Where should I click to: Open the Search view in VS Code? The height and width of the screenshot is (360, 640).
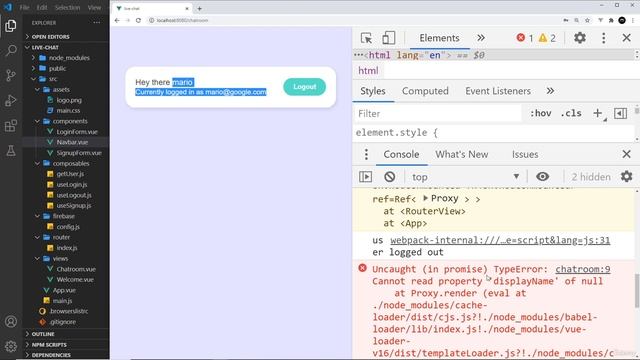11,51
